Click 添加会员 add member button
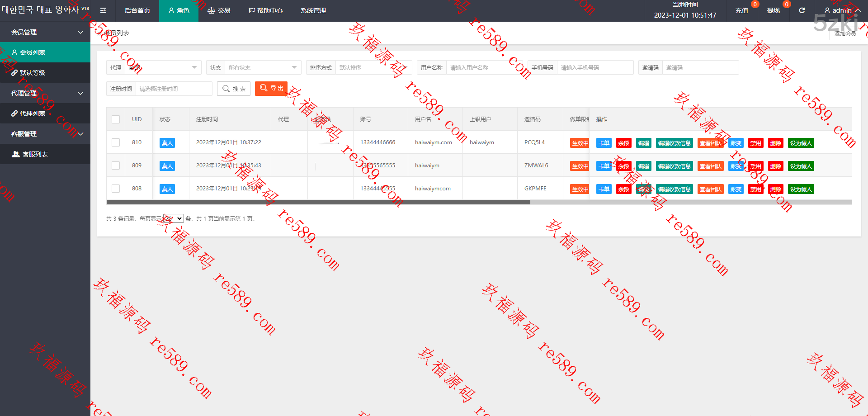 coord(844,34)
